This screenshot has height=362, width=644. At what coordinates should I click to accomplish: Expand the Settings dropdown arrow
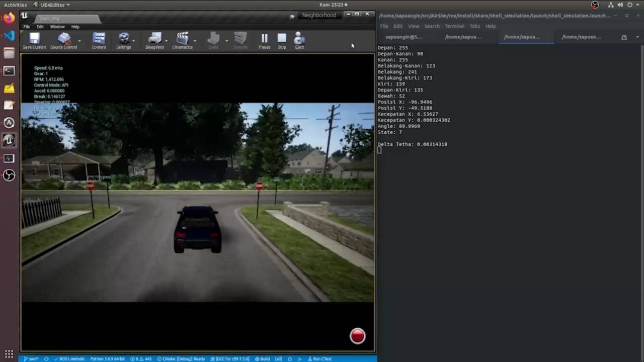click(133, 41)
